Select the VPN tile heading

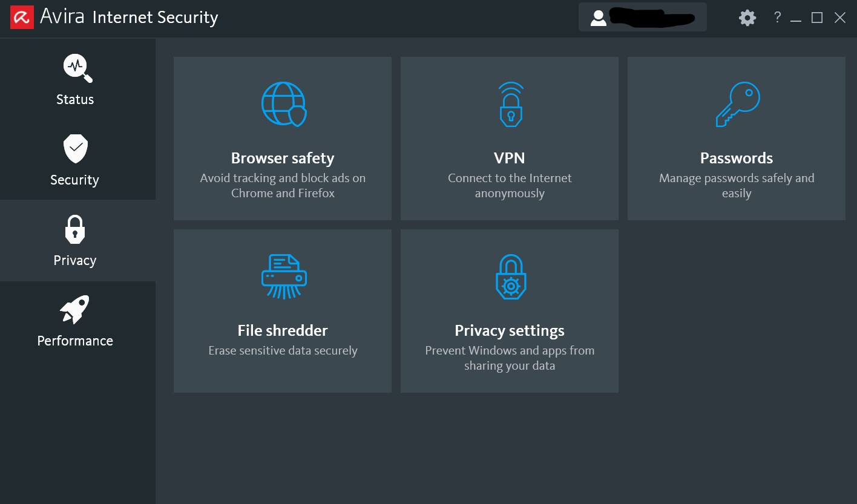tap(510, 158)
